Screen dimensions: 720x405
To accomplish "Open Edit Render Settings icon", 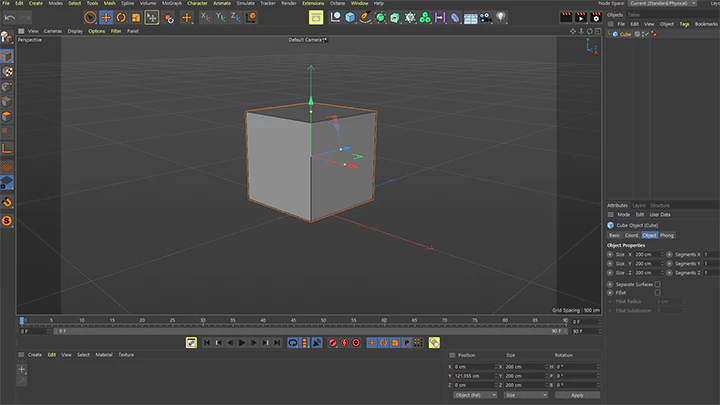I will (596, 17).
